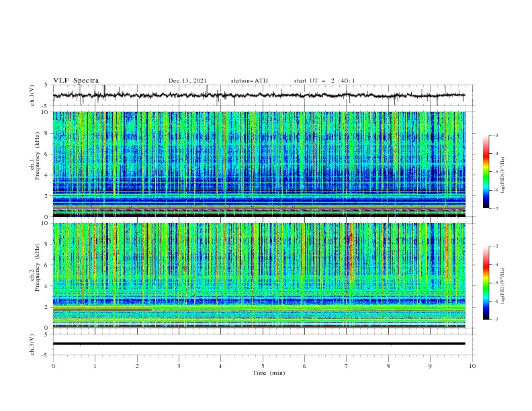Click the '-7' label on ch.1 colorbar

(x=495, y=208)
